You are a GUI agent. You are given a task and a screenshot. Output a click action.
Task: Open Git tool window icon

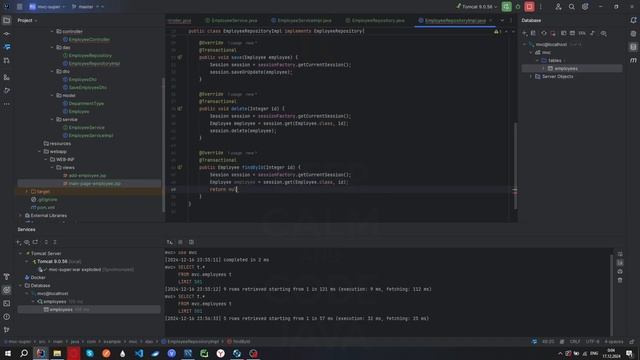pos(7,330)
